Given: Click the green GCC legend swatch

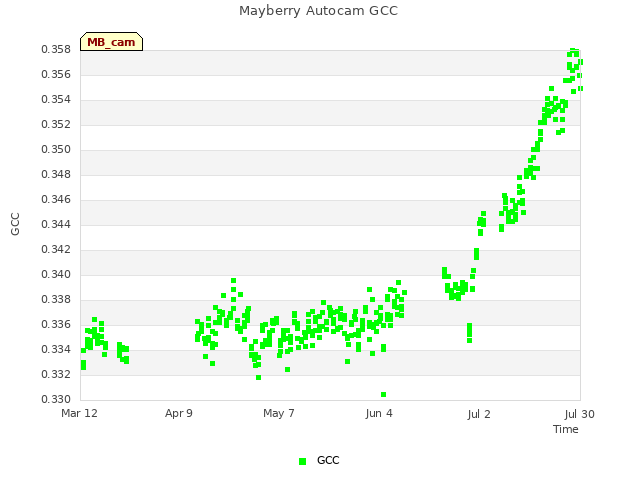Looking at the screenshot, I should [302, 461].
